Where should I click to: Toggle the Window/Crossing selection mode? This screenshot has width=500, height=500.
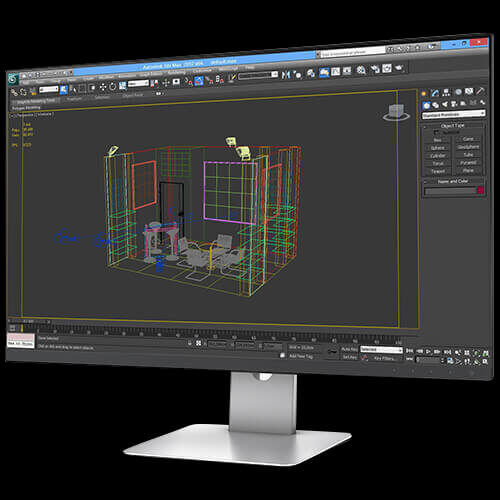(91, 88)
